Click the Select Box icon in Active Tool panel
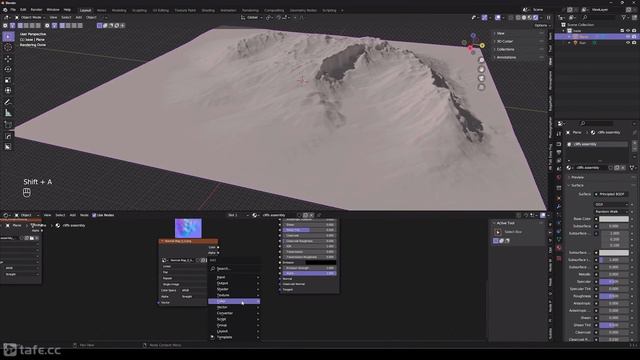The image size is (640, 360). (x=498, y=232)
